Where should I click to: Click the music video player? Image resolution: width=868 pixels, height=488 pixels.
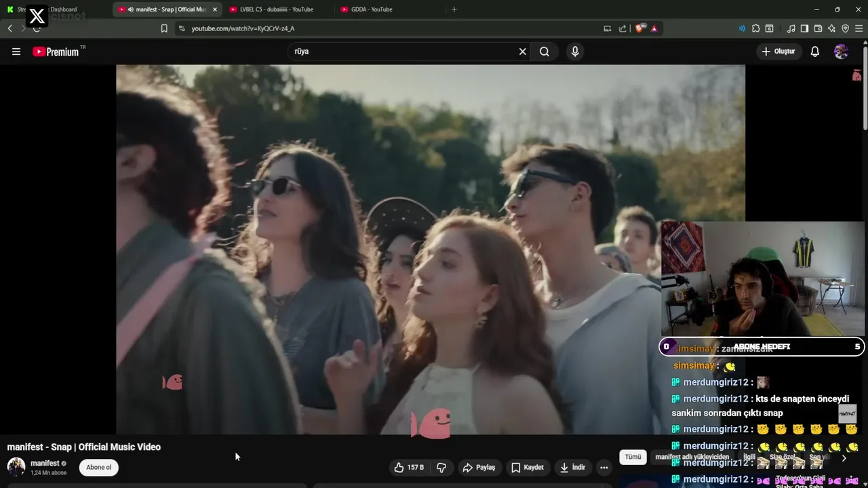(x=431, y=249)
